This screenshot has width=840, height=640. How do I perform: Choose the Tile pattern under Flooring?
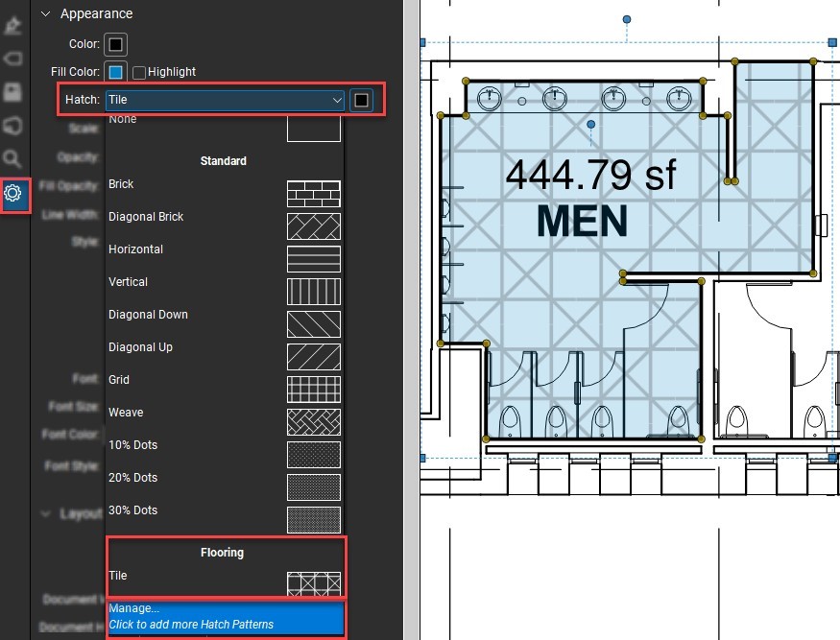[x=225, y=581]
